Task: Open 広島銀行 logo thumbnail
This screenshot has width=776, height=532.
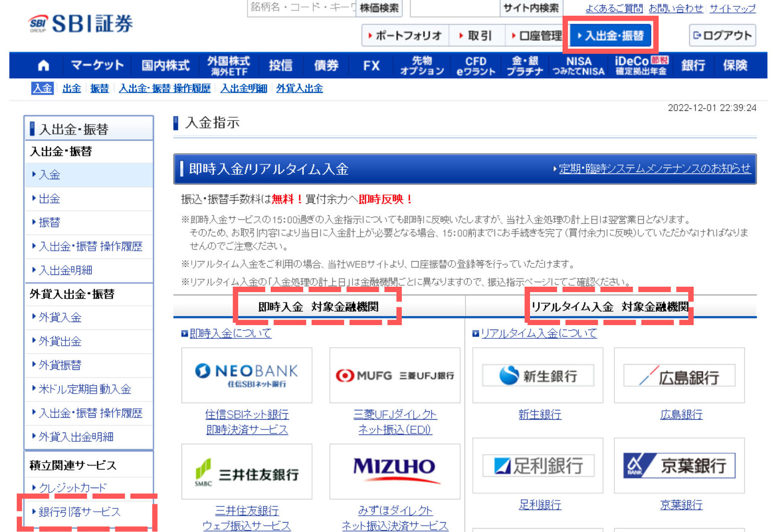Action: pyautogui.click(x=679, y=375)
